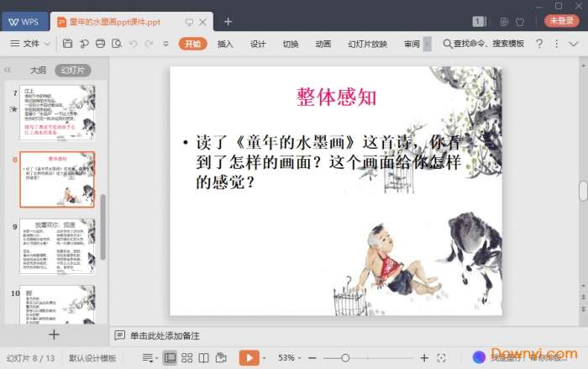Click the icon right of Save
The image size is (588, 369).
84,44
